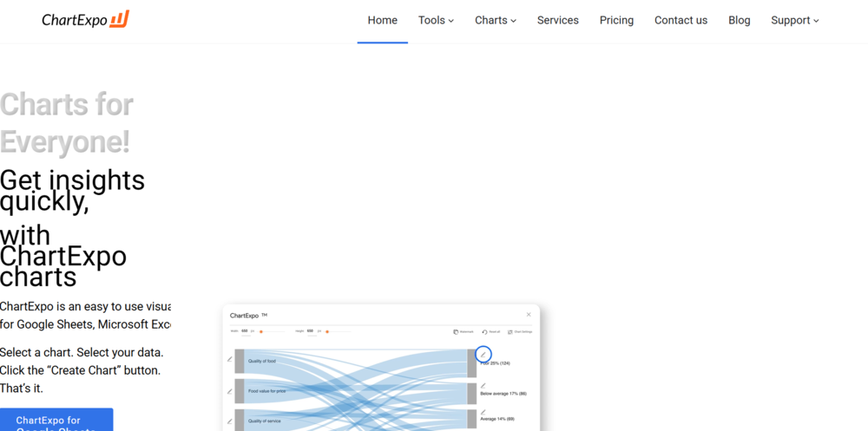Click the ChartExpo logo

click(85, 20)
